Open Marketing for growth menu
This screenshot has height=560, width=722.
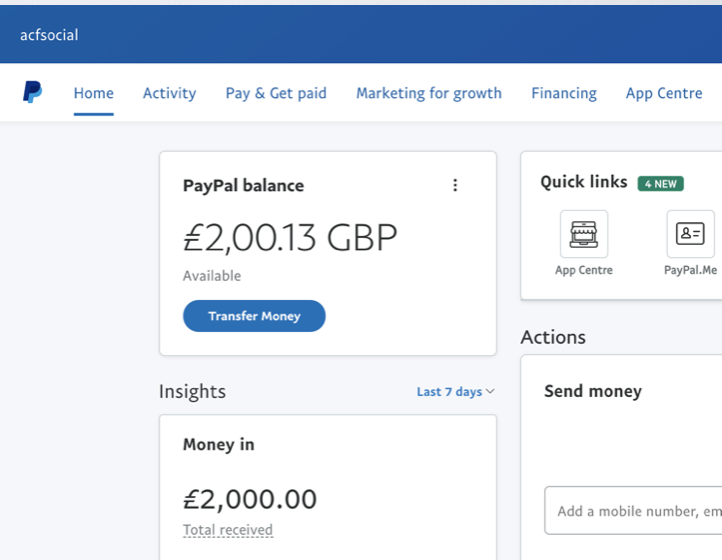pyautogui.click(x=429, y=93)
